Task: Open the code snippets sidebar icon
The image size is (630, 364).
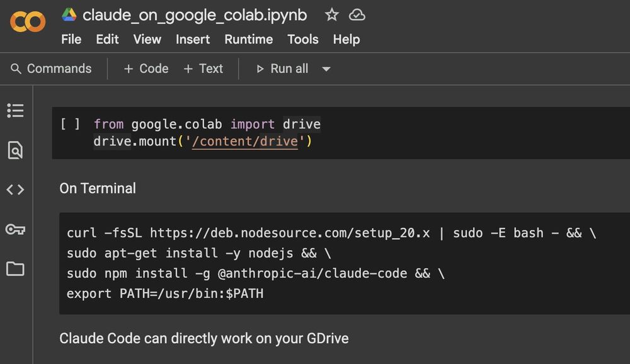Action: tap(15, 189)
